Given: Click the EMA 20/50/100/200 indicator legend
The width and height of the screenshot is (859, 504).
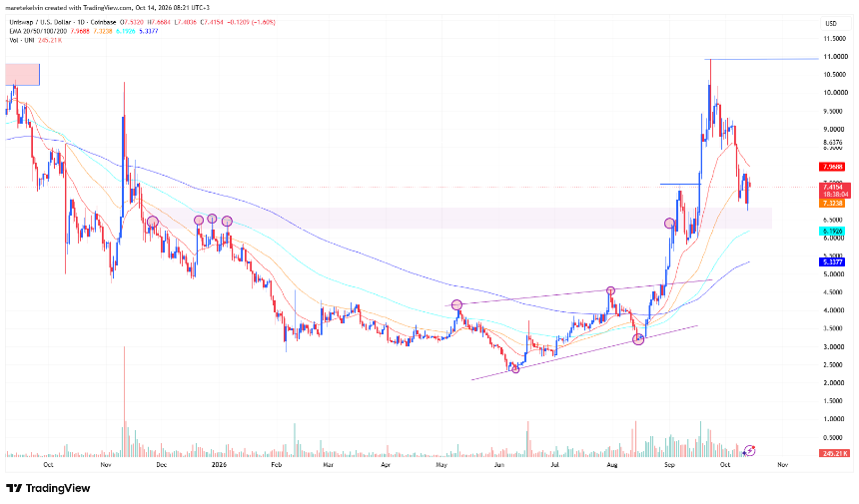Looking at the screenshot, I should coord(38,31).
